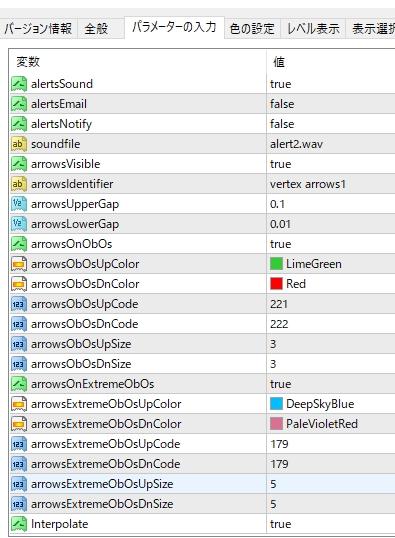This screenshot has height=538, width=395.
Task: Click the integer icon beside arrowsExtremeObOsDnSize
Action: [x=19, y=504]
